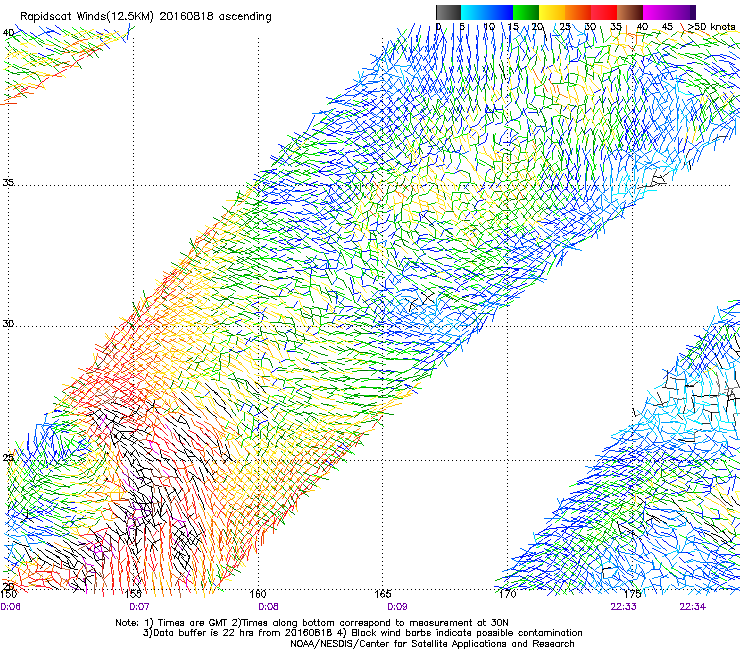The image size is (740, 650).
Task: Pick the brown 35–40 knots legend color
Action: coord(630,12)
